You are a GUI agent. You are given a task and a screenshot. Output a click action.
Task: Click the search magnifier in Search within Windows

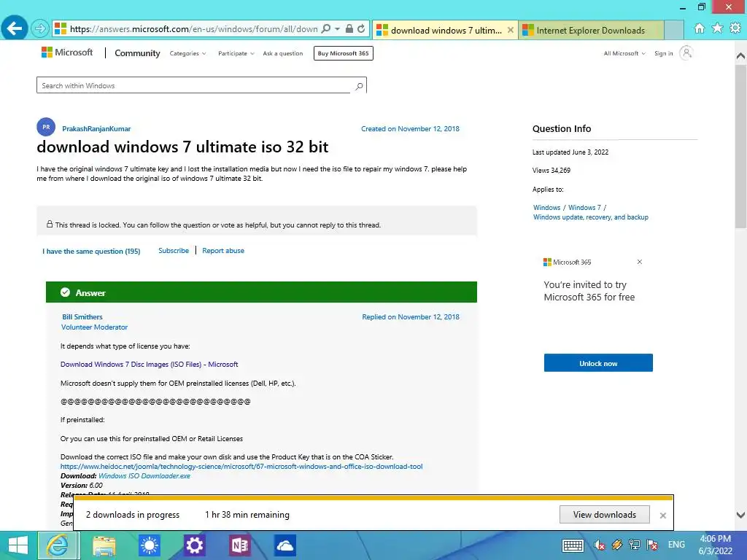[x=359, y=86]
